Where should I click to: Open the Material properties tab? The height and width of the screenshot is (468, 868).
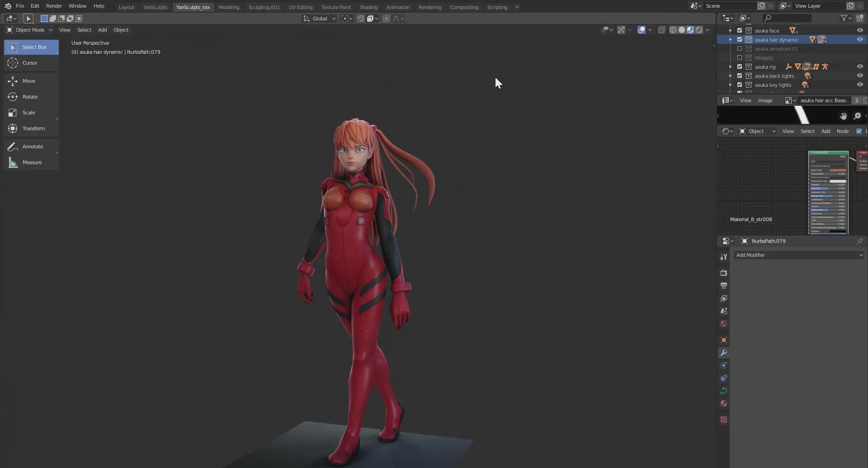[723, 403]
